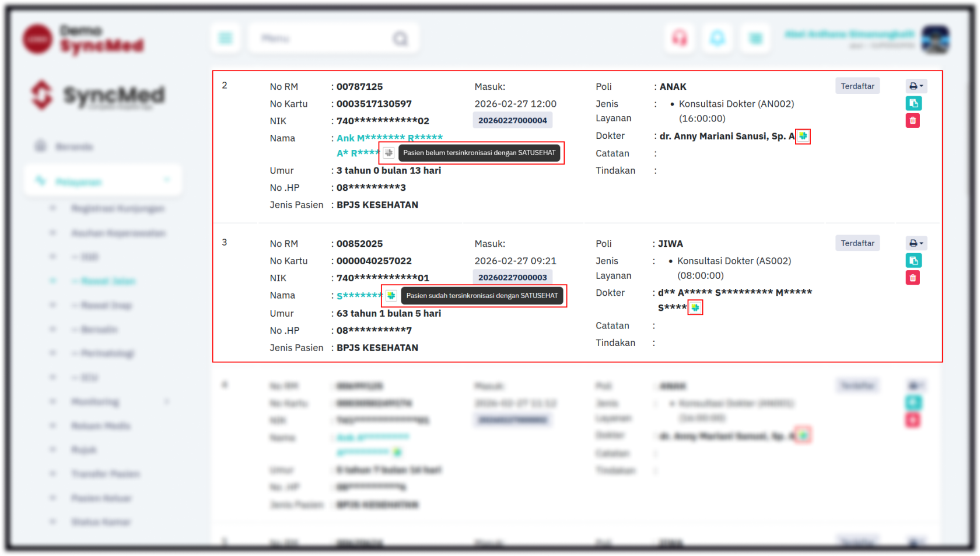The image size is (980, 556).
Task: Open Registrasi Kunjungan sidebar item
Action: click(118, 208)
